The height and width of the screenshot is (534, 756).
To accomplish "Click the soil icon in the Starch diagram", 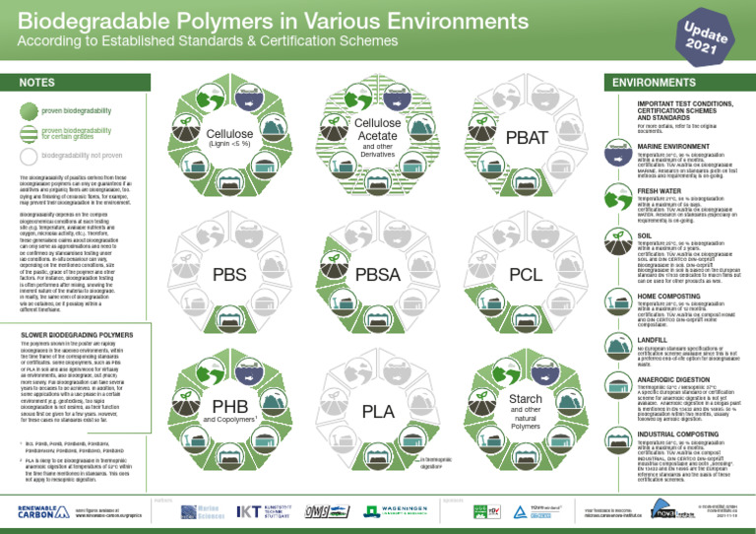I will click(x=482, y=403).
